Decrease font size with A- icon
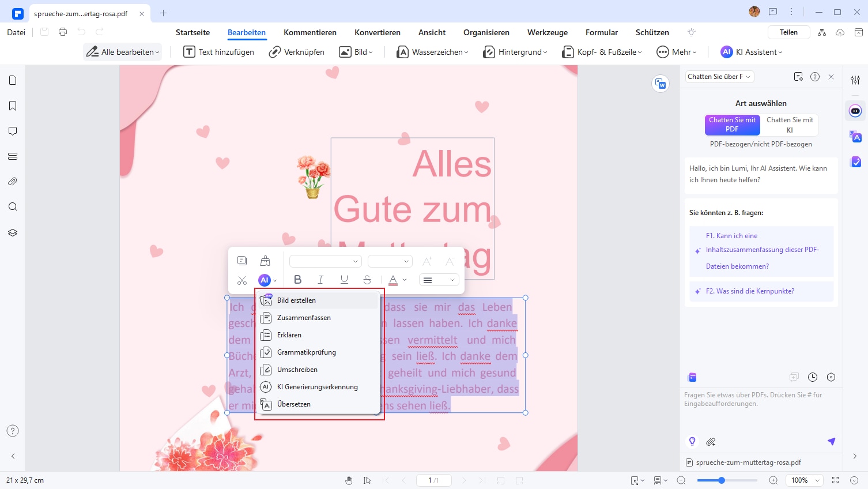This screenshot has width=868, height=489. tap(450, 261)
